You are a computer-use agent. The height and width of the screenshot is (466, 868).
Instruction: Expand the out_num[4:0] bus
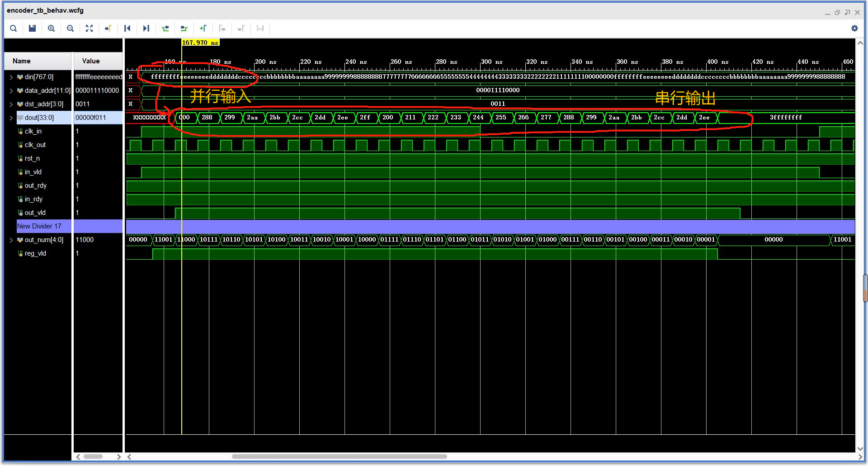click(11, 240)
